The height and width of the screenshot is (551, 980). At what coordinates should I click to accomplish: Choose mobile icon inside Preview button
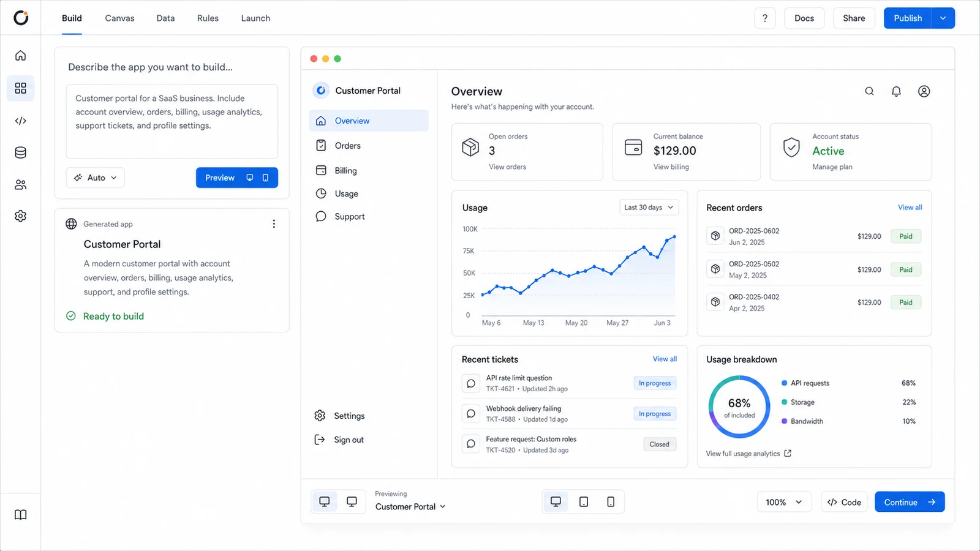pyautogui.click(x=265, y=178)
